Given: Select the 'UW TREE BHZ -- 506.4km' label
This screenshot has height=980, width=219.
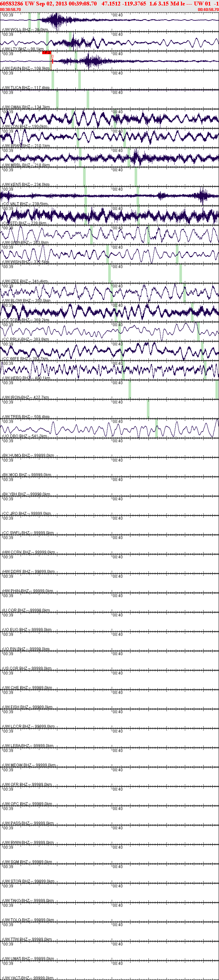Looking at the screenshot, I should [x=26, y=417].
